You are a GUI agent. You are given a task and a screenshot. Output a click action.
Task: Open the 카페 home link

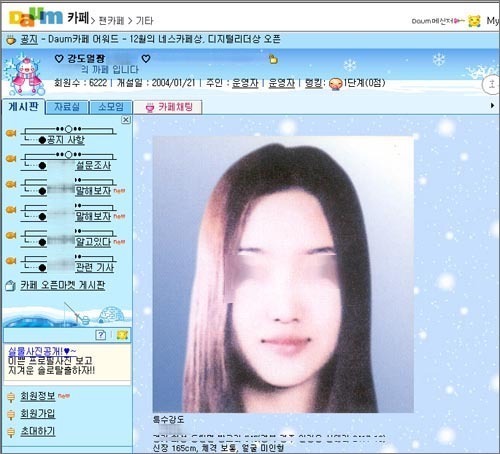pyautogui.click(x=78, y=18)
